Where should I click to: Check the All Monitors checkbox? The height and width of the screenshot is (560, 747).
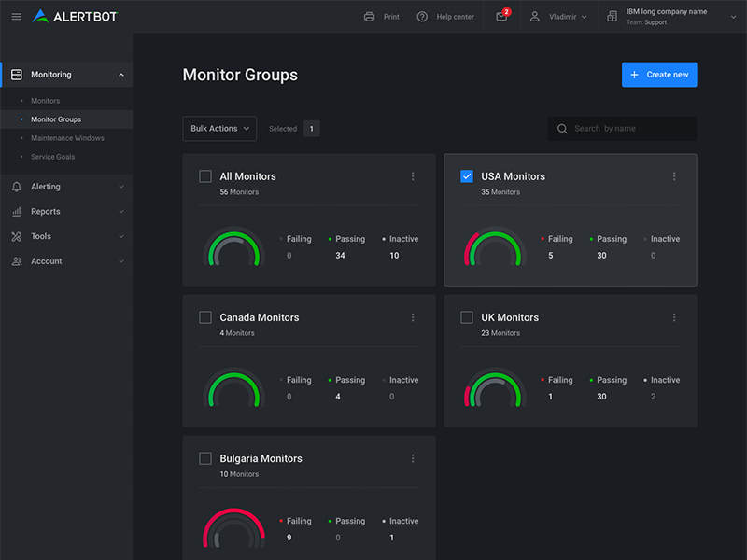205,176
